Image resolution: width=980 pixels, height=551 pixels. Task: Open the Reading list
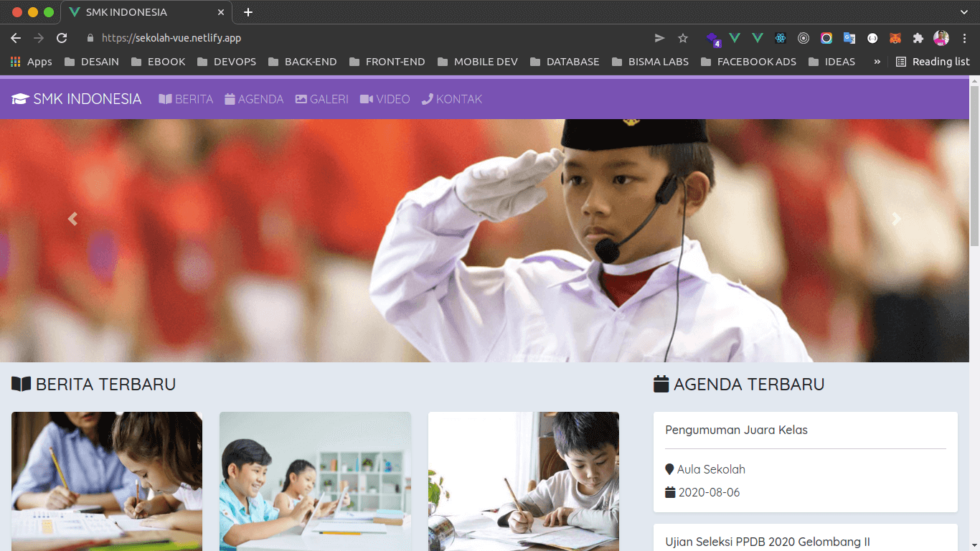(933, 62)
